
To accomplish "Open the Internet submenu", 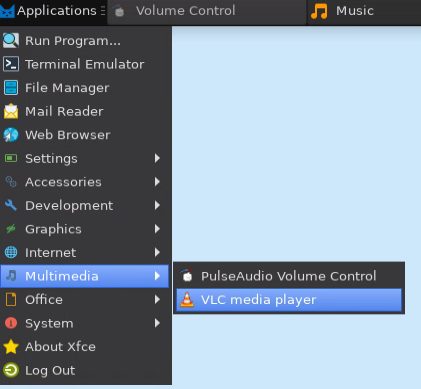I will (85, 252).
